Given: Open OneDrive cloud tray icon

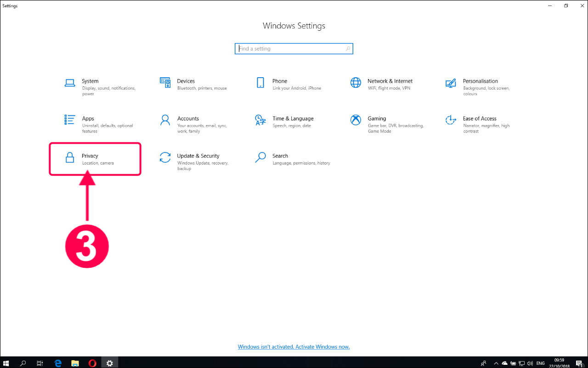Looking at the screenshot, I should (x=505, y=363).
